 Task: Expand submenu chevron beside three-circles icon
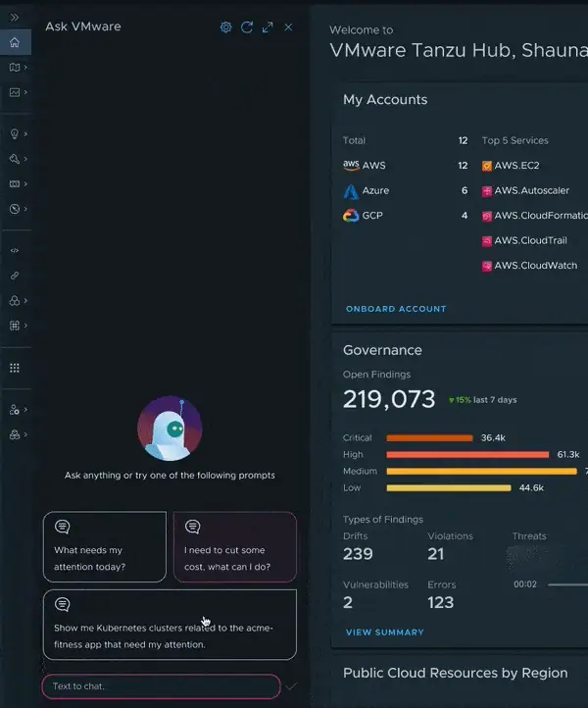(x=25, y=300)
